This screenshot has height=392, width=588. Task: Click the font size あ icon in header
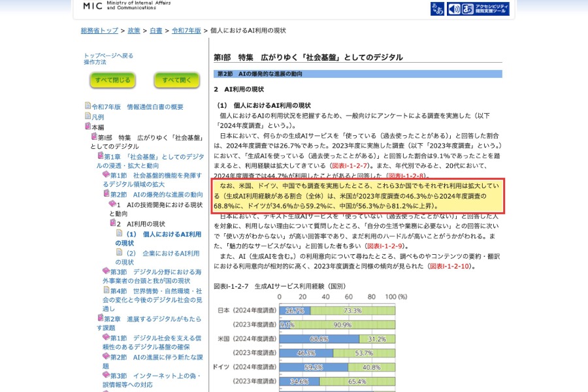click(x=437, y=8)
